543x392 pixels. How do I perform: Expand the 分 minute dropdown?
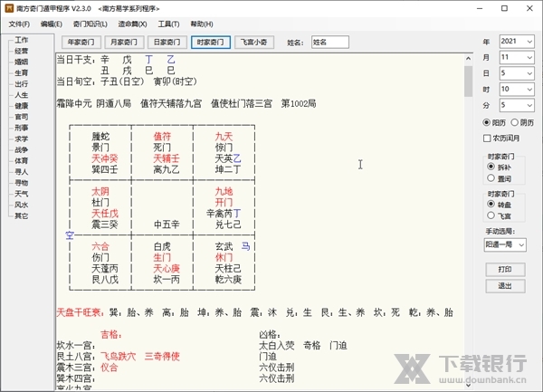(x=529, y=105)
